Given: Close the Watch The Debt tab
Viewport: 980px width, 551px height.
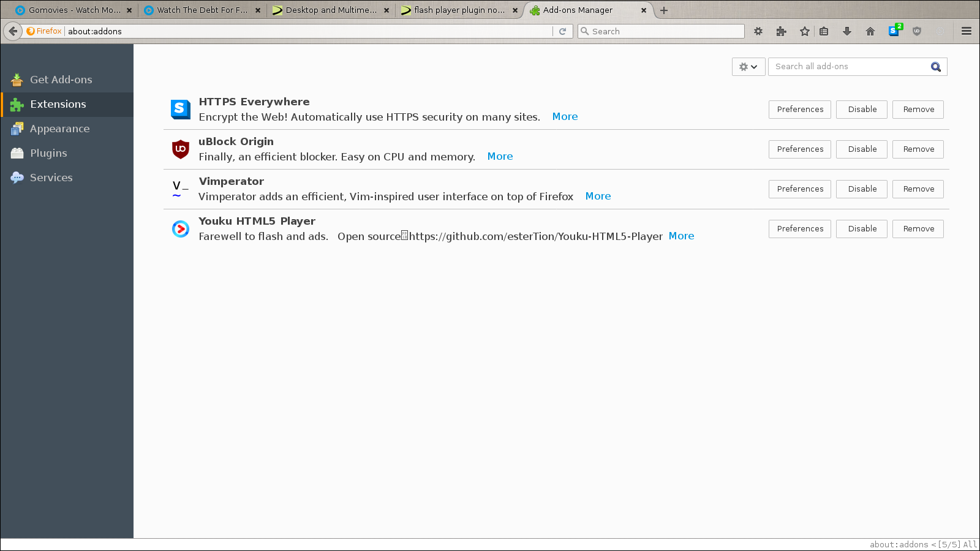Looking at the screenshot, I should tap(258, 10).
